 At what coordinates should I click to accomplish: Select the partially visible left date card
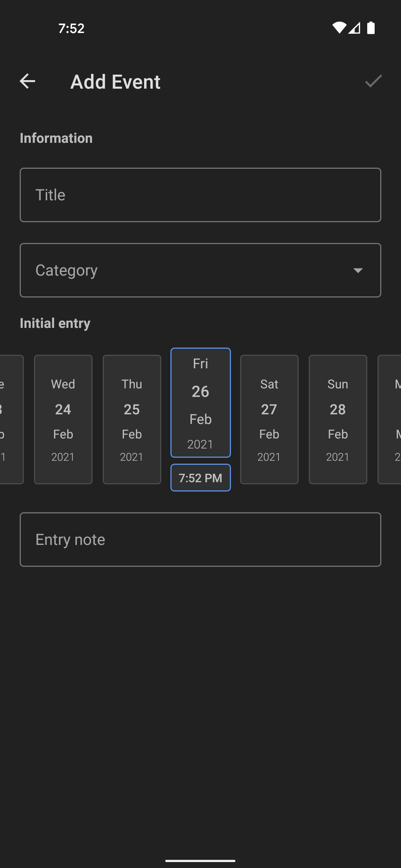[12, 420]
